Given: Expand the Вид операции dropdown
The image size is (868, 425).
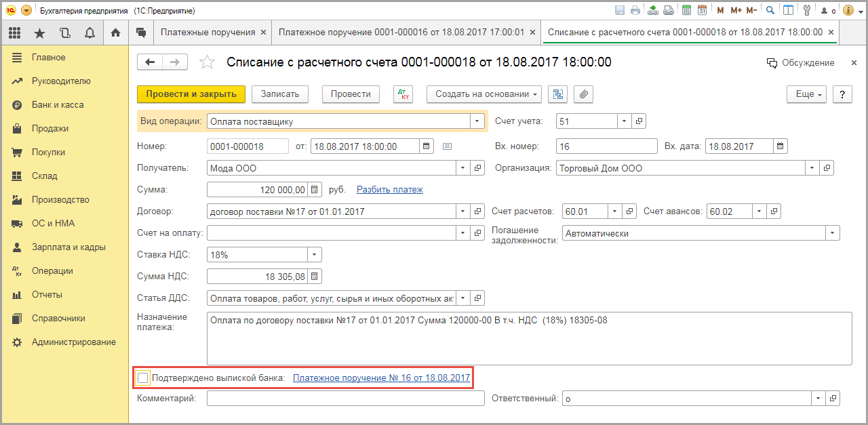Looking at the screenshot, I should point(477,121).
